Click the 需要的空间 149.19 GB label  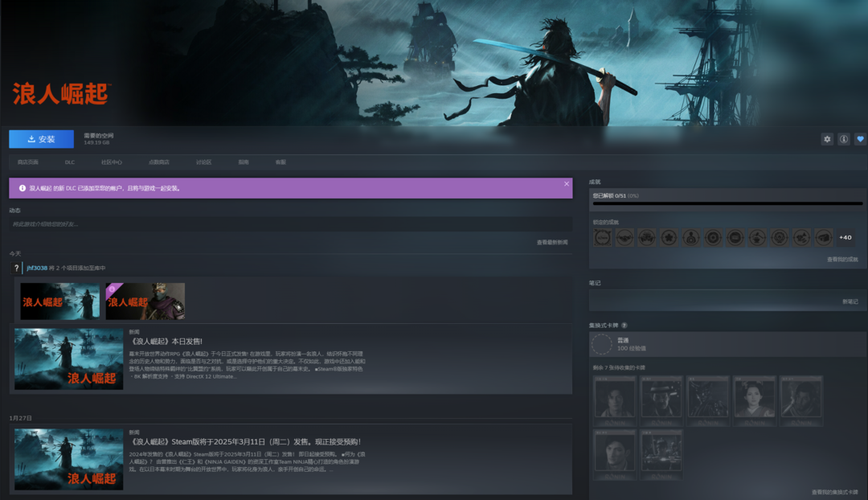coord(99,139)
